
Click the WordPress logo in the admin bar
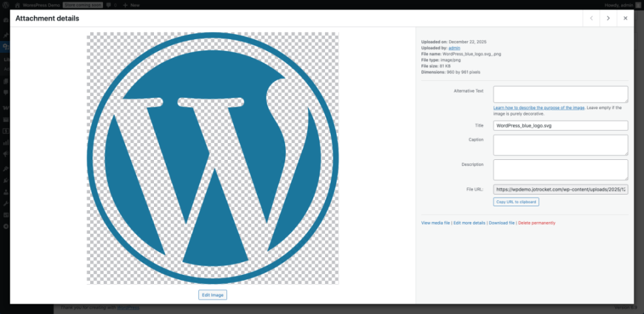(x=5, y=5)
